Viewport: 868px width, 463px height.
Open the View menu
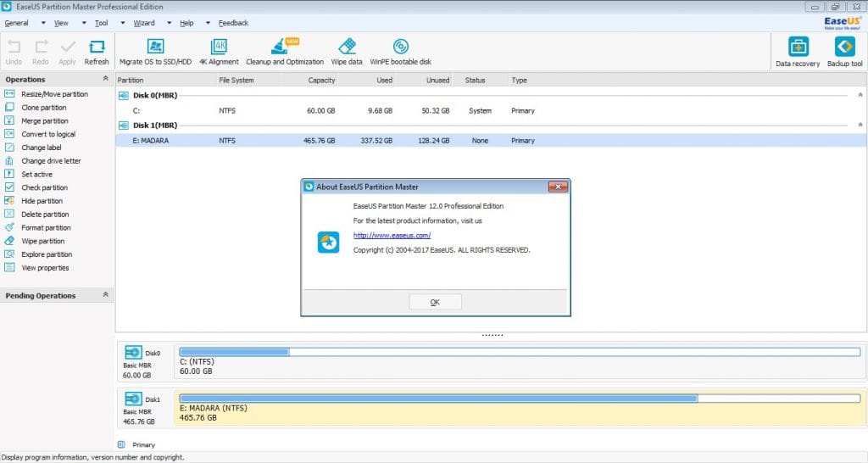point(61,23)
